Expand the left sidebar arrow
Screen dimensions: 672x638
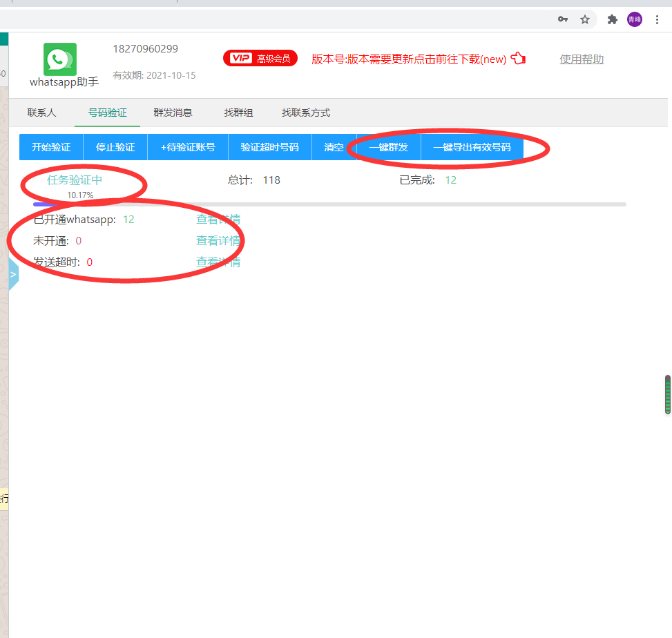coord(12,273)
